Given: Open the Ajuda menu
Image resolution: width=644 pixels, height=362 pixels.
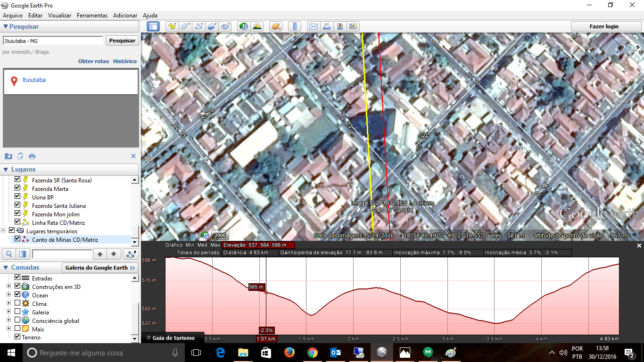Looking at the screenshot, I should [150, 16].
